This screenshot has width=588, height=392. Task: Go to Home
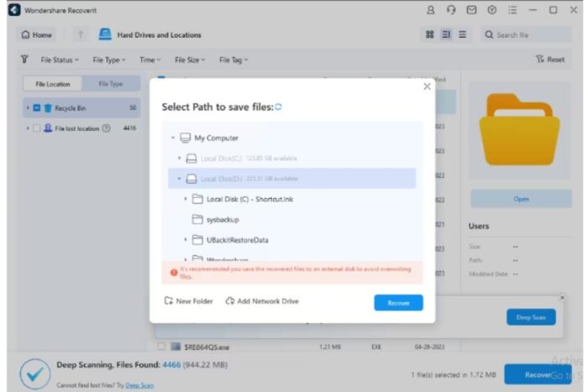pos(37,35)
